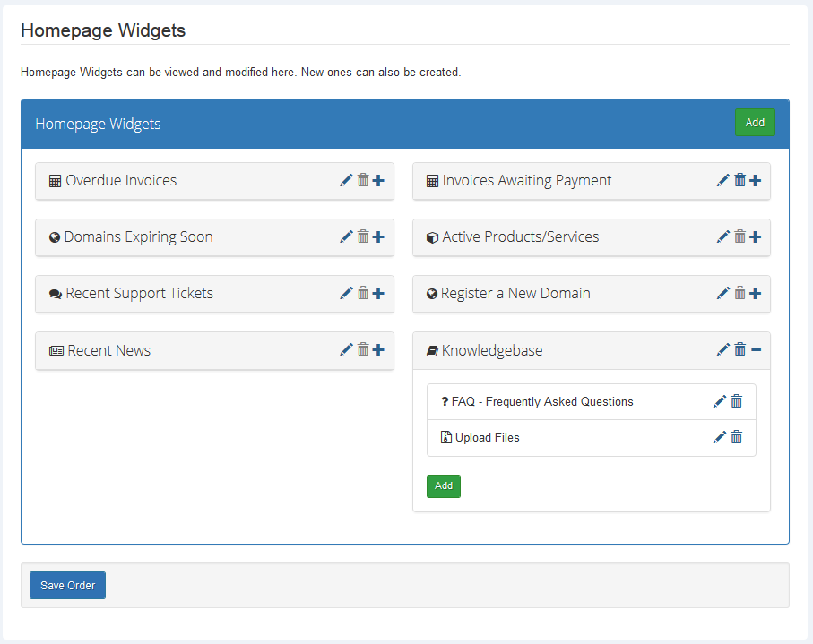
Task: Click the Recent News newspaper icon
Action: pos(56,351)
